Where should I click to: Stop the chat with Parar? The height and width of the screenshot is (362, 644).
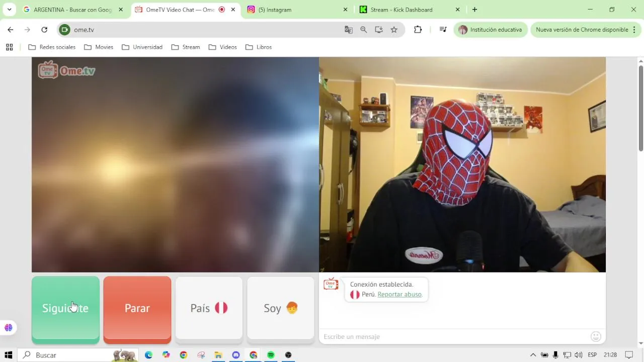[x=137, y=309]
